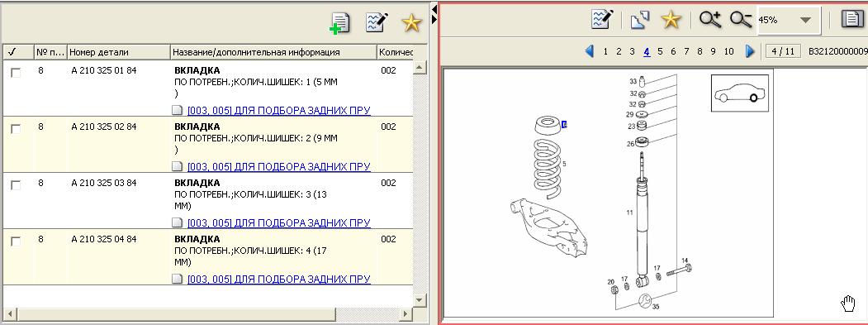The width and height of the screenshot is (868, 325).
Task: Select diagram page 10
Action: [x=728, y=51]
